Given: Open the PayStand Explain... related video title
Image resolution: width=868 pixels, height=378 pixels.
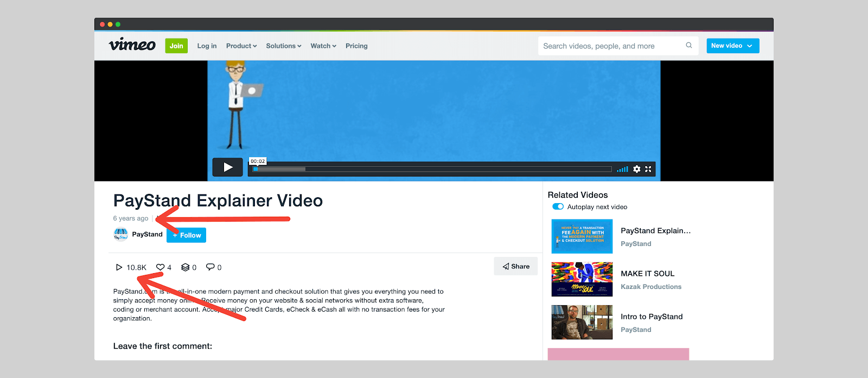Looking at the screenshot, I should [x=655, y=231].
